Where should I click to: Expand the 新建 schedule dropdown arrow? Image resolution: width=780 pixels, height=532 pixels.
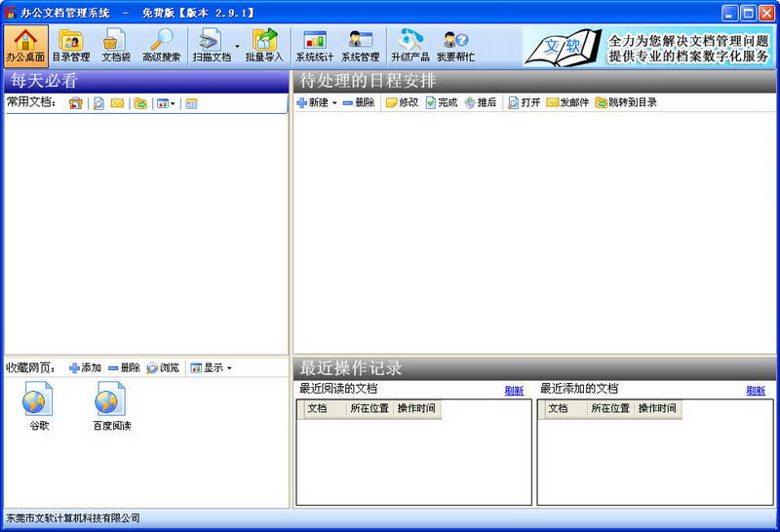pyautogui.click(x=334, y=103)
